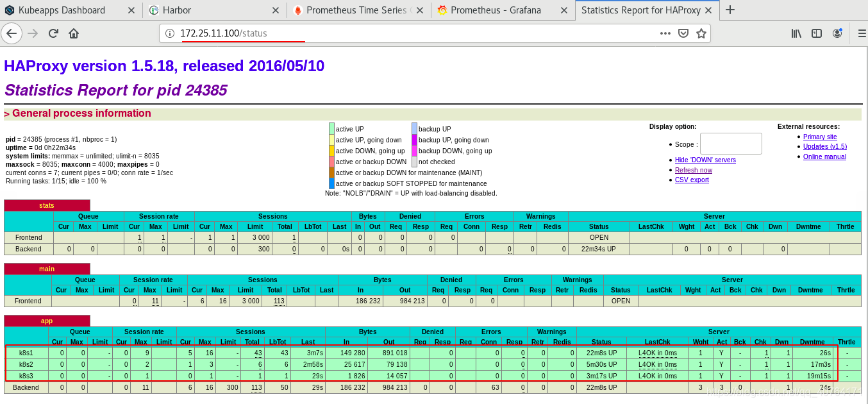
Task: Click the active DOWN, going up swatch
Action: click(331, 151)
